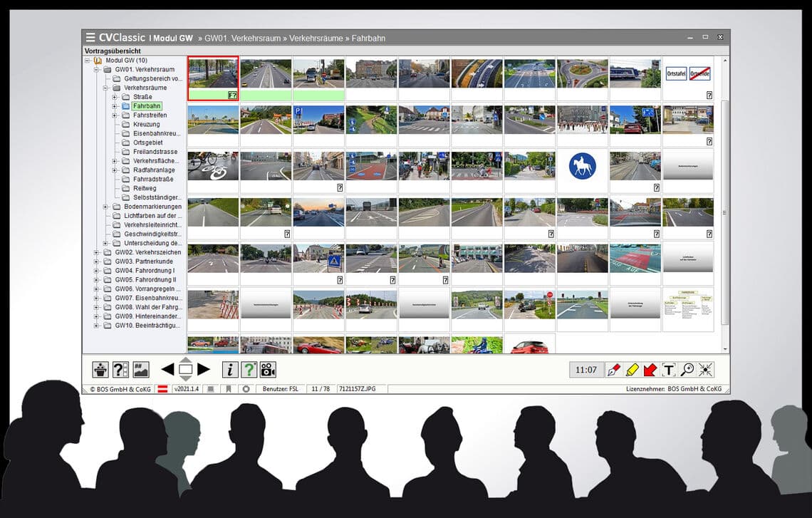Viewport: 812px width, 518px height.
Task: Select the text T tool
Action: point(669,370)
